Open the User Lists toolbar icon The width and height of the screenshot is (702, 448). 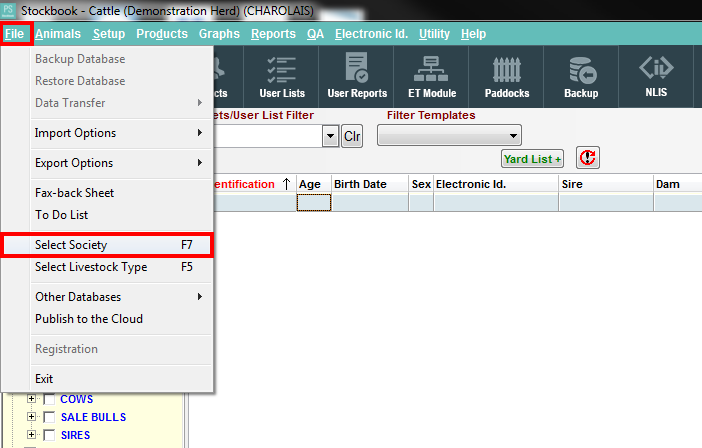point(282,77)
